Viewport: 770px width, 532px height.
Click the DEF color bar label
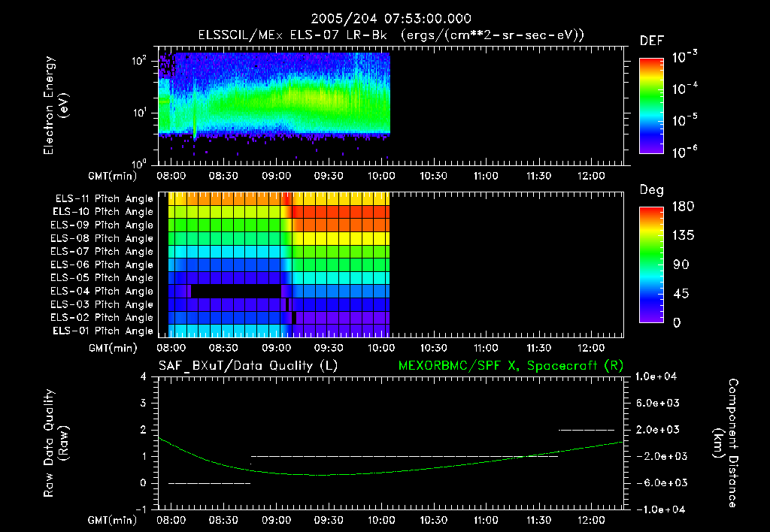(652, 41)
